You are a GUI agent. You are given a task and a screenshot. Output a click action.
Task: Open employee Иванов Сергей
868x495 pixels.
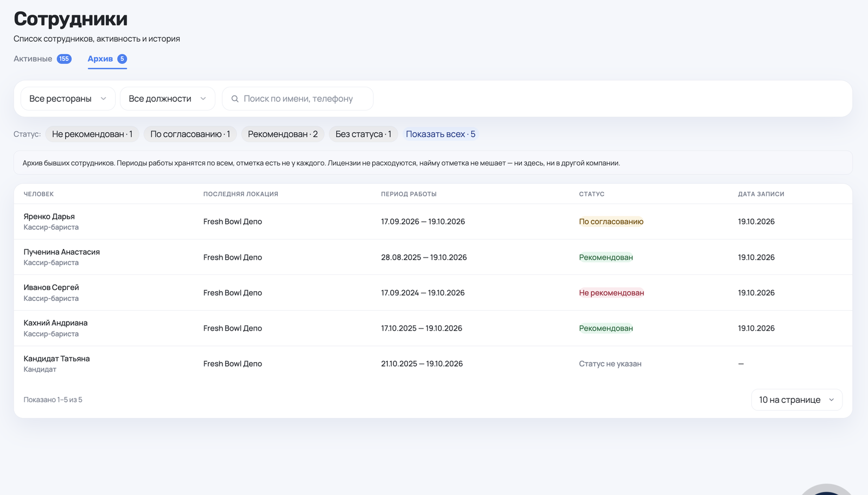tap(51, 287)
